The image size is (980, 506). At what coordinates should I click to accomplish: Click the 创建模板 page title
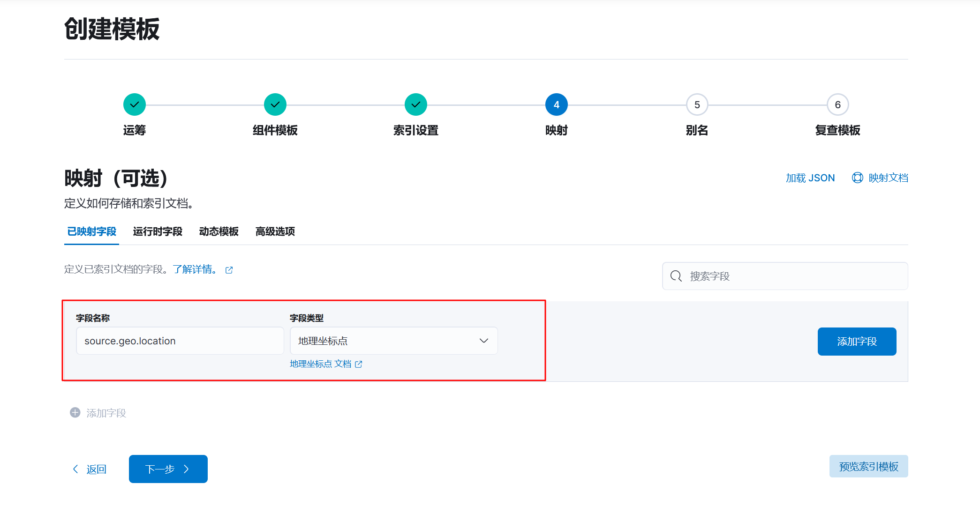coord(112,29)
